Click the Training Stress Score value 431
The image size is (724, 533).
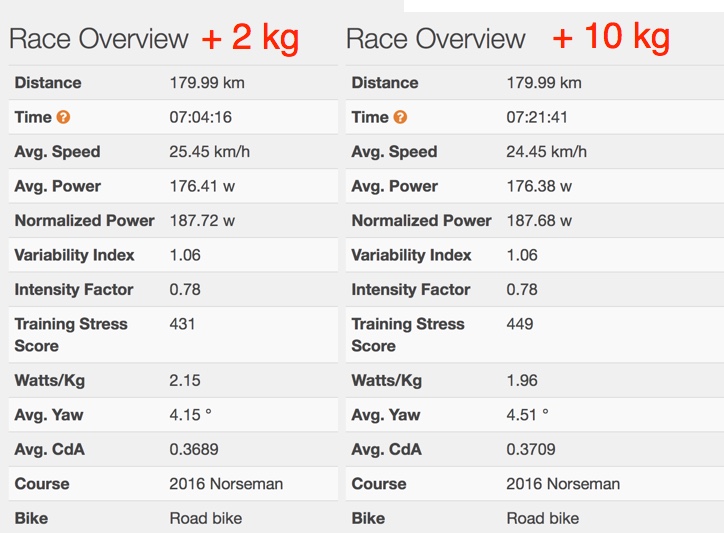pos(183,324)
